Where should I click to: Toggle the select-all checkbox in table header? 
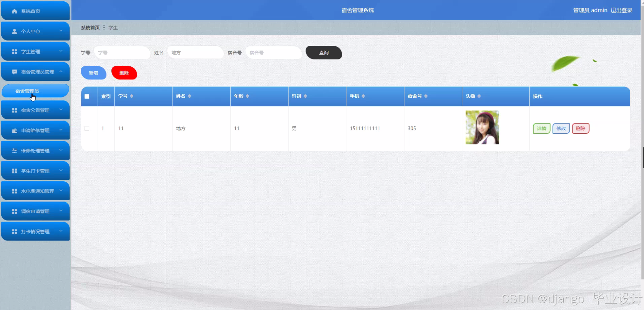(x=87, y=96)
